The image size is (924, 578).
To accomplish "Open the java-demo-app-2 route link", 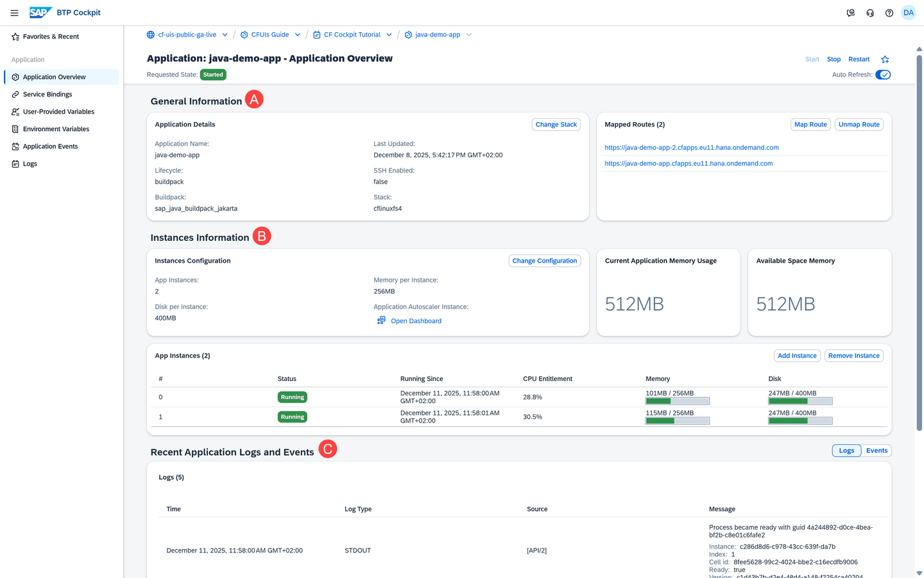I will pyautogui.click(x=692, y=148).
